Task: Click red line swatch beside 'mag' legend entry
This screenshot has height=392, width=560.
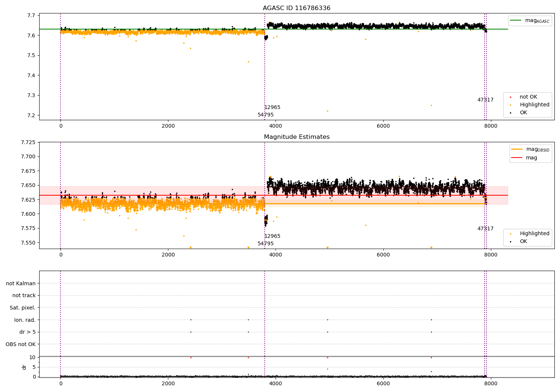Action: click(x=517, y=158)
